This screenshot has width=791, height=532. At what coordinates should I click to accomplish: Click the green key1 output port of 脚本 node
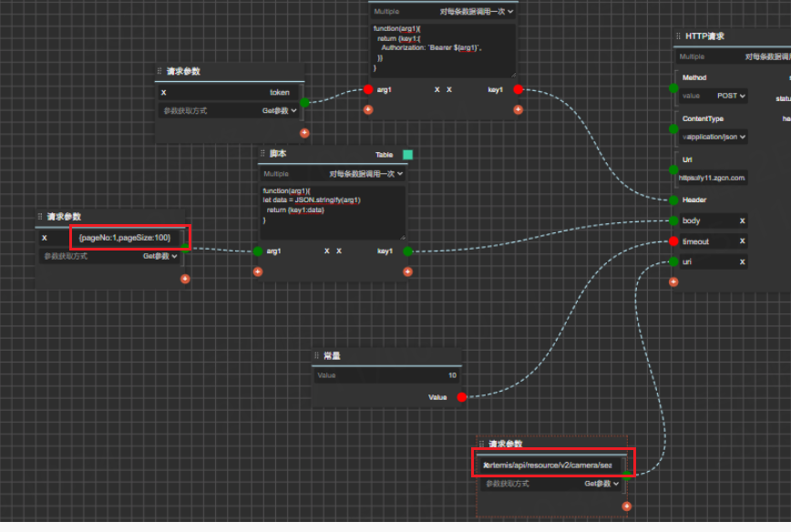tap(407, 251)
